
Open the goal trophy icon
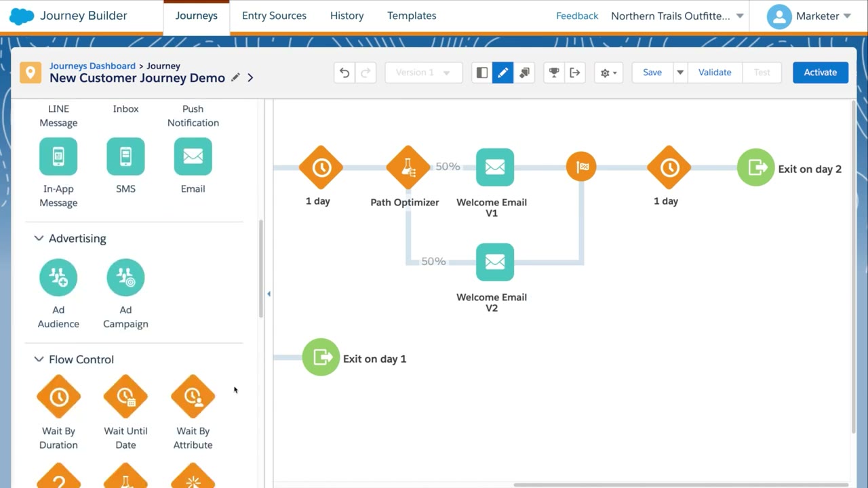(554, 73)
